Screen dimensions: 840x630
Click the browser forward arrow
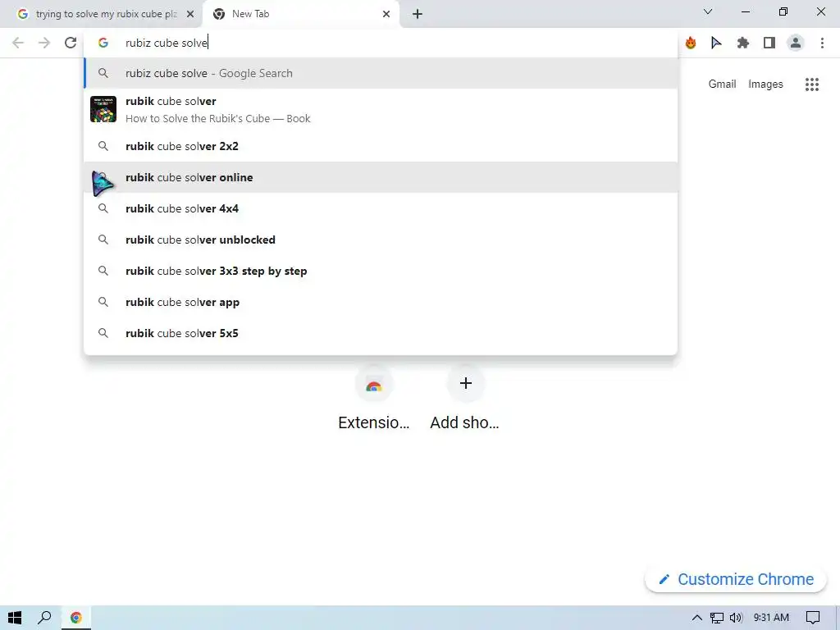click(x=44, y=43)
